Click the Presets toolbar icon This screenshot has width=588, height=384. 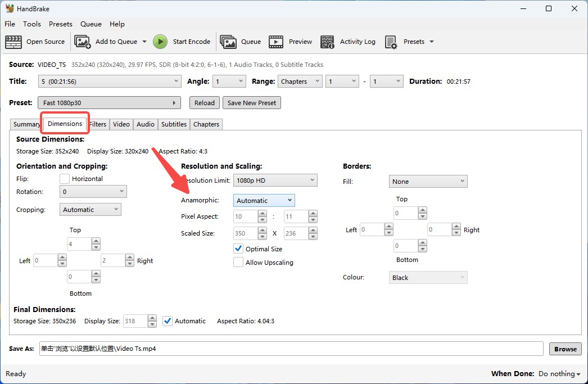point(391,42)
